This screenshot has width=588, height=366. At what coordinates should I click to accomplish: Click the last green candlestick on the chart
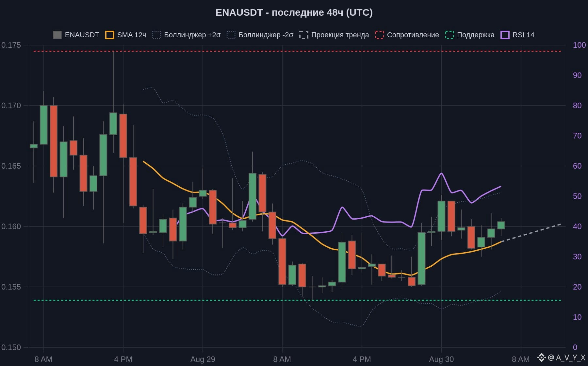coord(501,225)
